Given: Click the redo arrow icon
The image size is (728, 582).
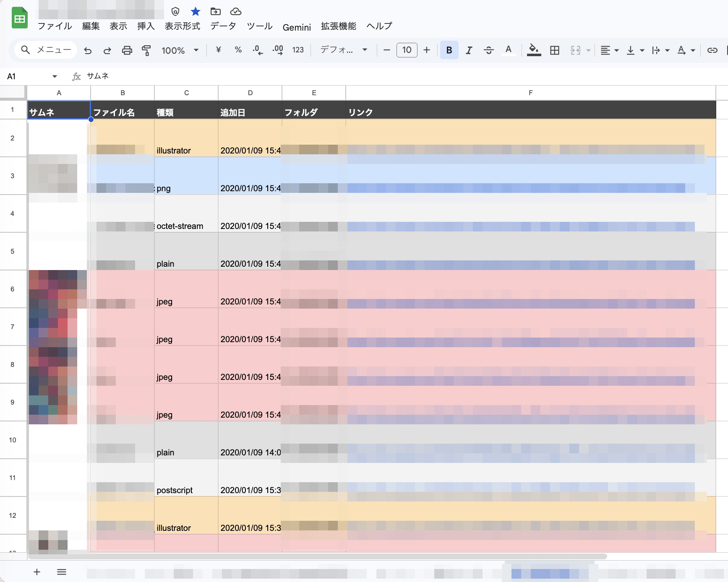Looking at the screenshot, I should [107, 50].
